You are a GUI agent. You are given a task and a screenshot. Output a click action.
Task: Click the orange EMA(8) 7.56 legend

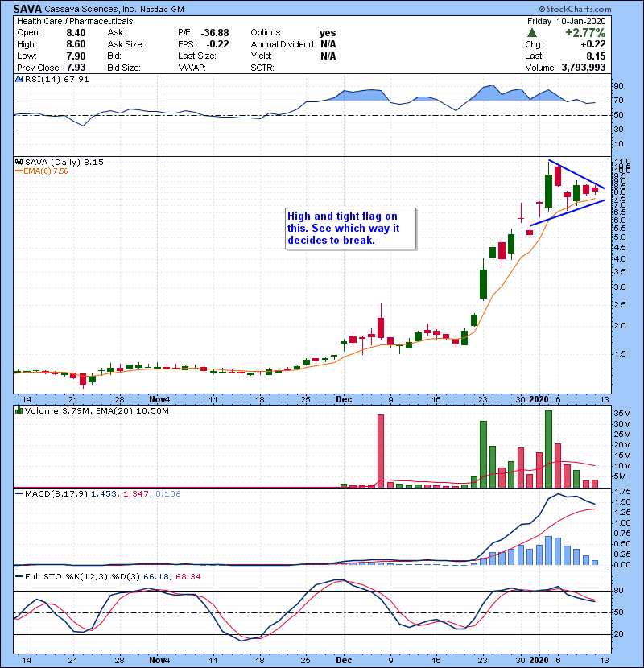[41, 171]
